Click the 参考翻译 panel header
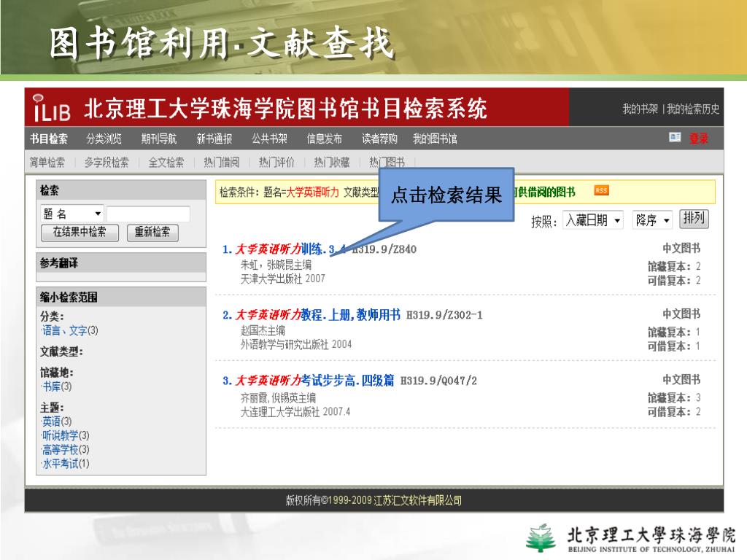This screenshot has height=560, width=747. [121, 262]
